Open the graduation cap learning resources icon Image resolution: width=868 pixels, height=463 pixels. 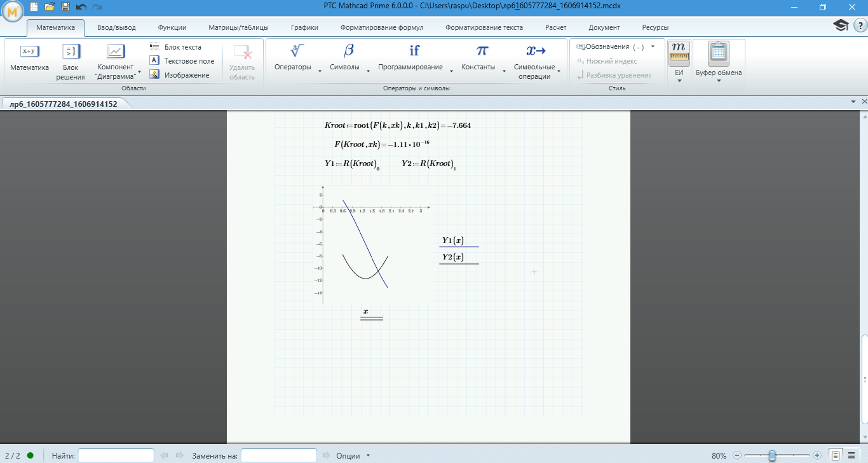pos(841,25)
